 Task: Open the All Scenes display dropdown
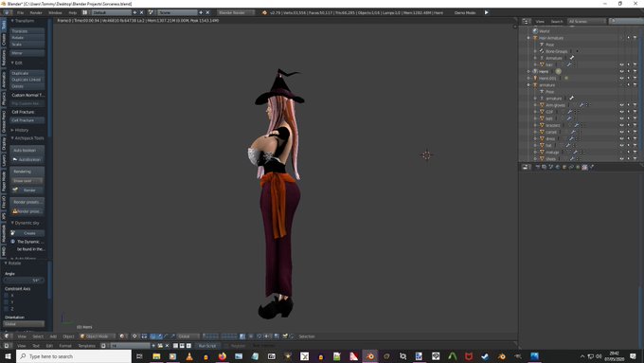pos(587,22)
